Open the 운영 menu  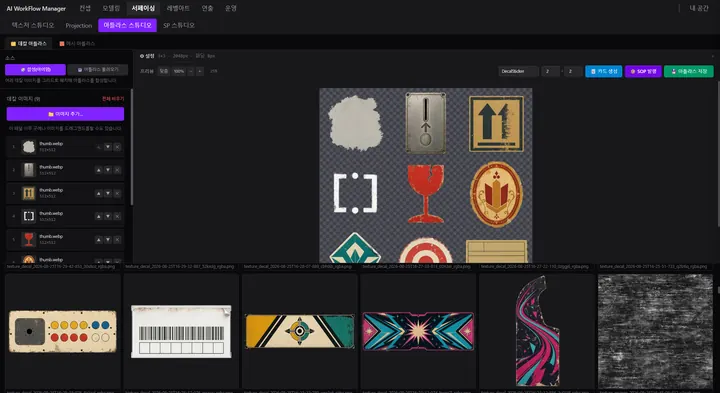[x=231, y=8]
